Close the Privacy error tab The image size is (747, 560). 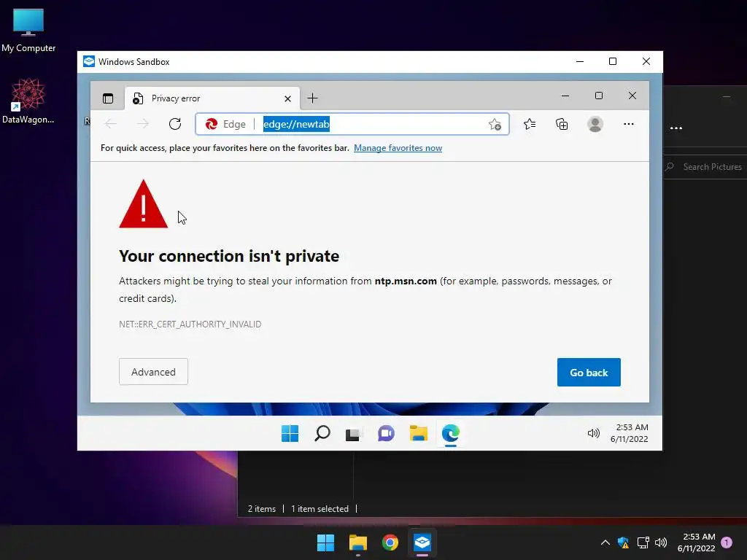pyautogui.click(x=287, y=98)
